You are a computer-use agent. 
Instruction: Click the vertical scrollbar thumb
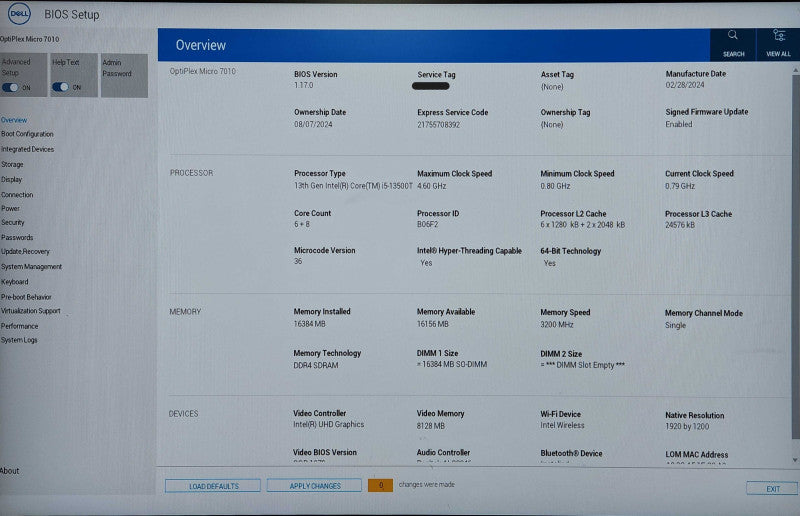point(795,257)
